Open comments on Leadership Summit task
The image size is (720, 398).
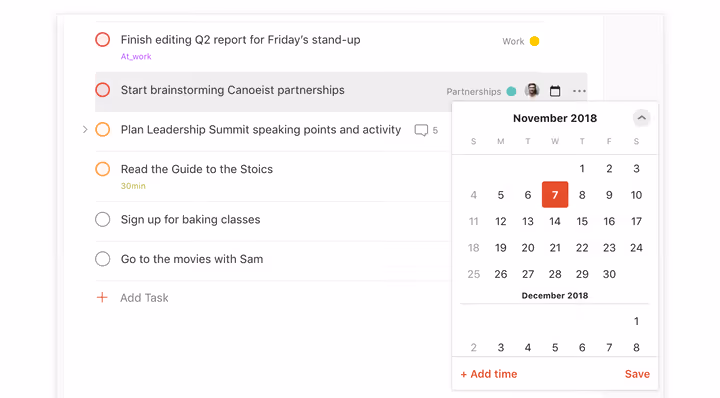(426, 130)
